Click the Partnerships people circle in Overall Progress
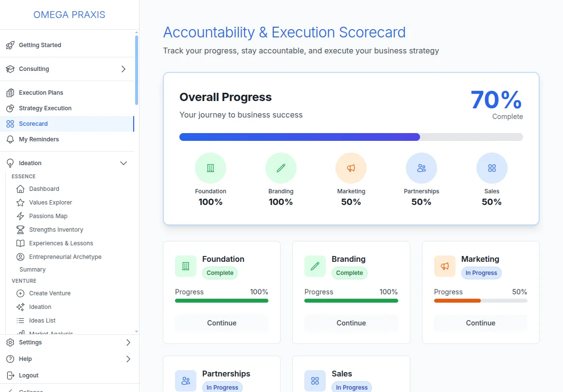This screenshot has width=563, height=392. pyautogui.click(x=421, y=168)
